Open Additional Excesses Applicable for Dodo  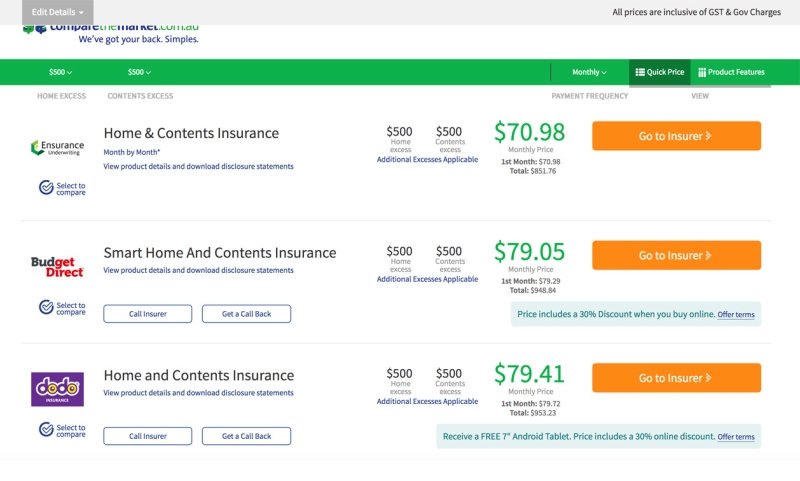point(428,401)
